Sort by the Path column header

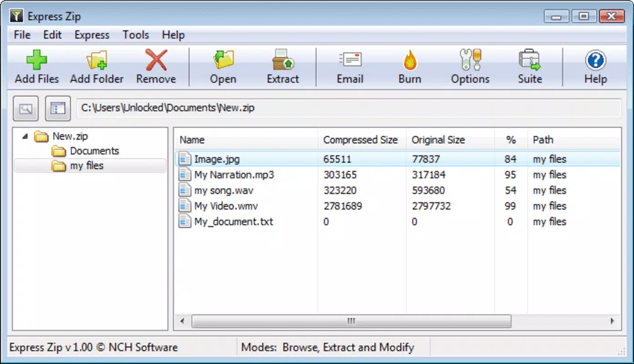(574, 140)
